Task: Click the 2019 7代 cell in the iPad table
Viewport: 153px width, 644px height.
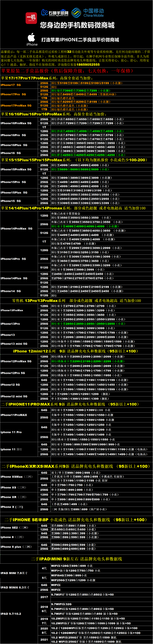Action: 44,621
